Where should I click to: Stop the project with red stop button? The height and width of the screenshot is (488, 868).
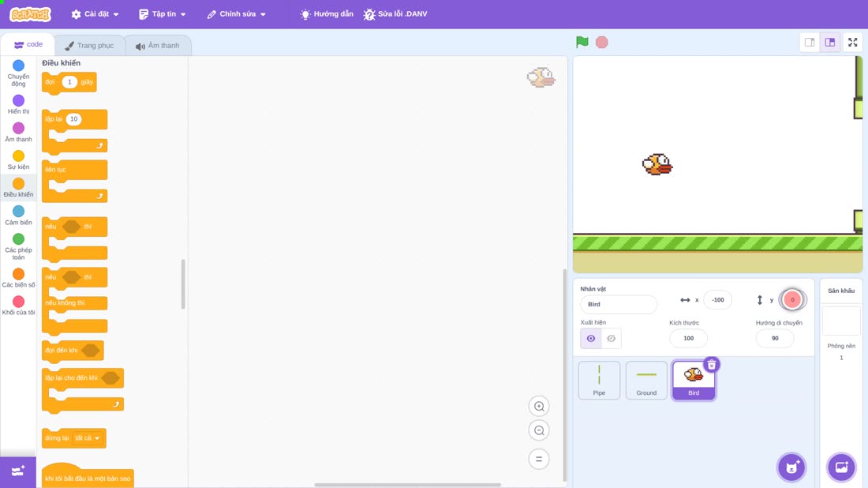click(x=602, y=42)
